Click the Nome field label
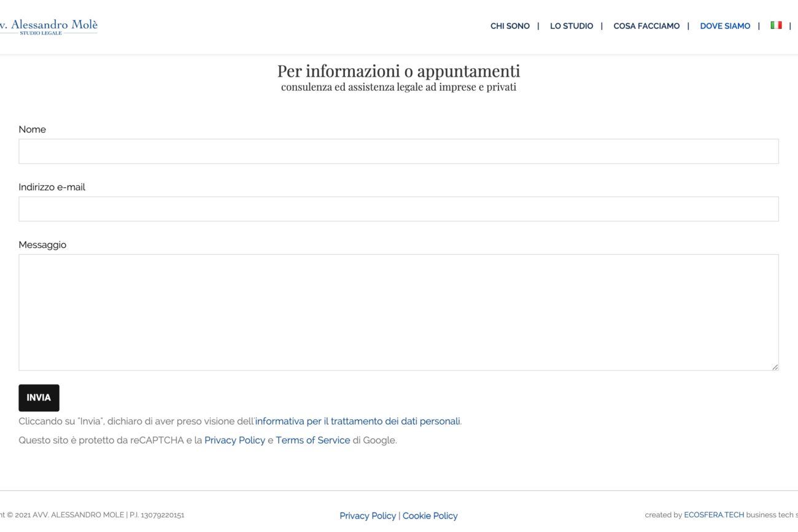Image resolution: width=798 pixels, height=532 pixels. tap(32, 129)
